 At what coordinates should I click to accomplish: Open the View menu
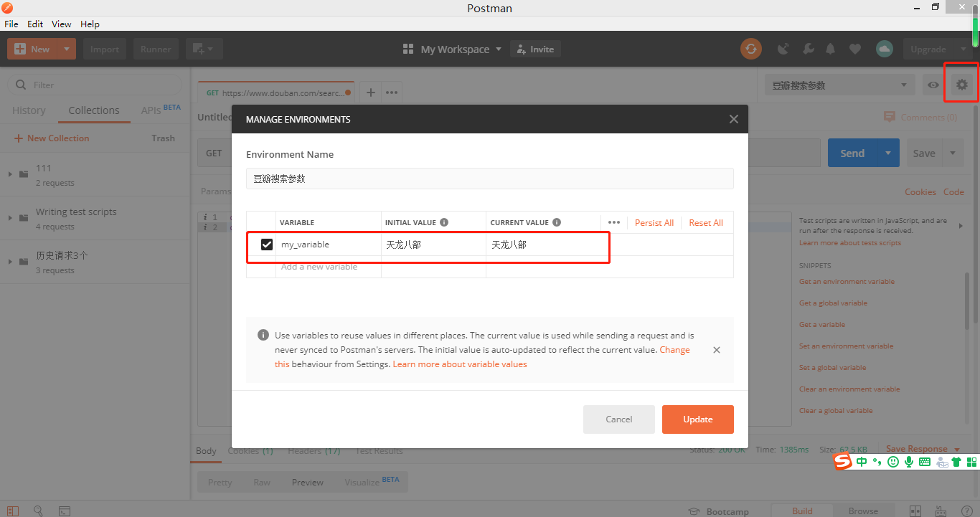62,24
